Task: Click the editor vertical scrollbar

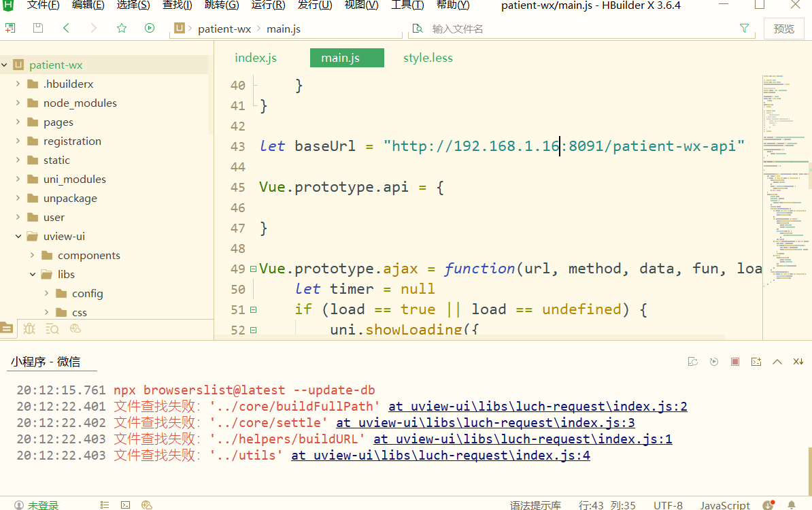Action: [810, 175]
